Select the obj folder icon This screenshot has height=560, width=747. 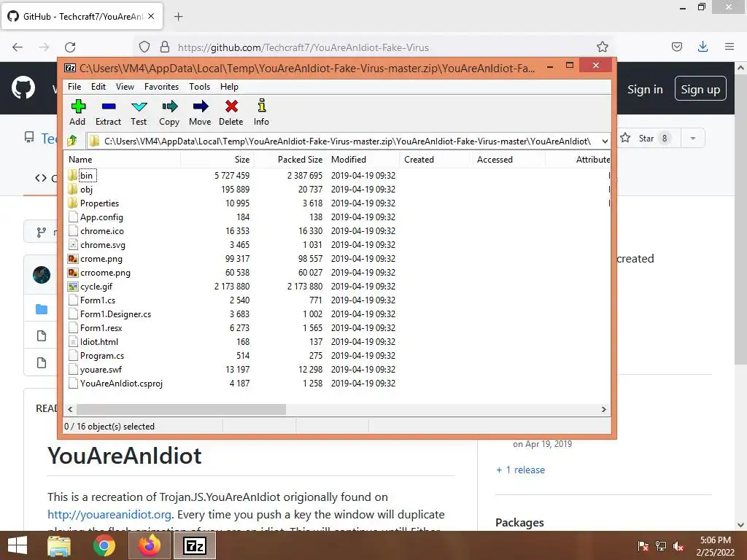(72, 189)
